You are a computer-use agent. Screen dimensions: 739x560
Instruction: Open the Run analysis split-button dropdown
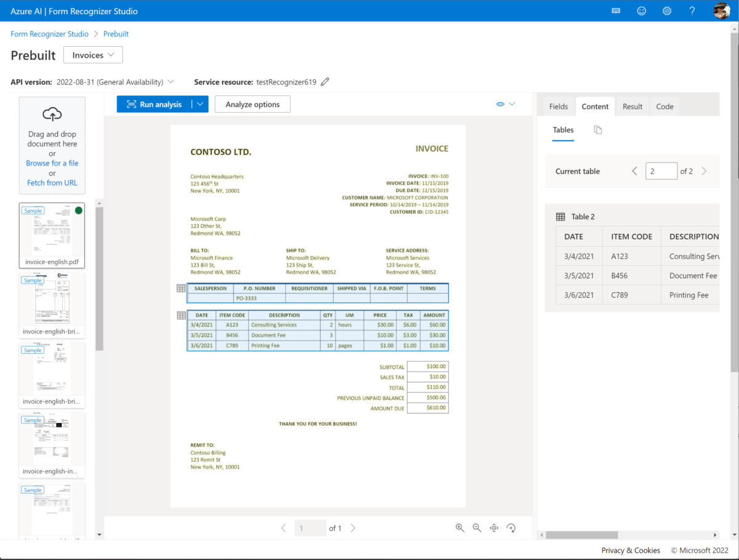[200, 103]
